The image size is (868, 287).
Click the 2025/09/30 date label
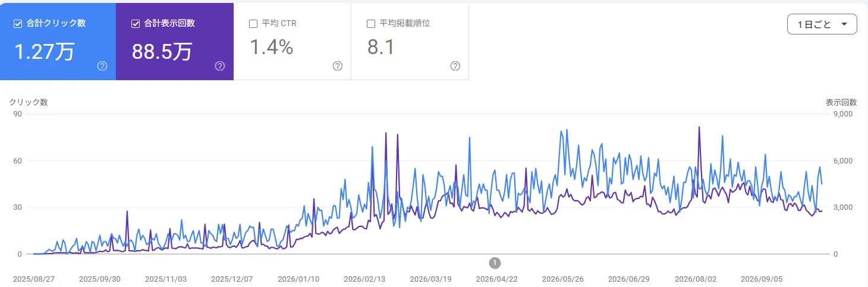click(100, 278)
